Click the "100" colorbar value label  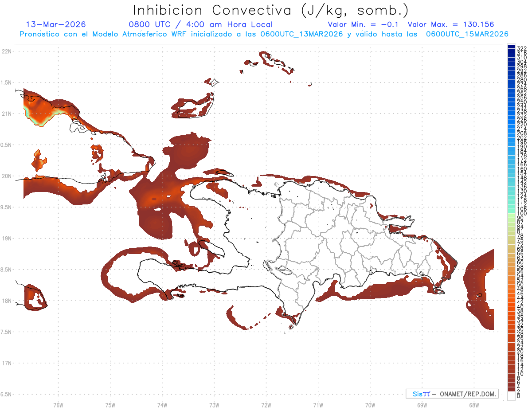pos(522,214)
